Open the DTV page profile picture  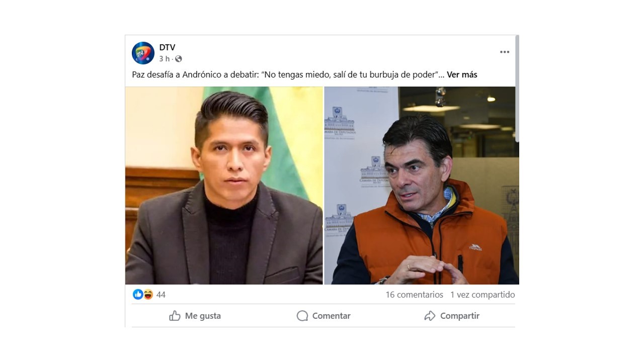tap(143, 53)
